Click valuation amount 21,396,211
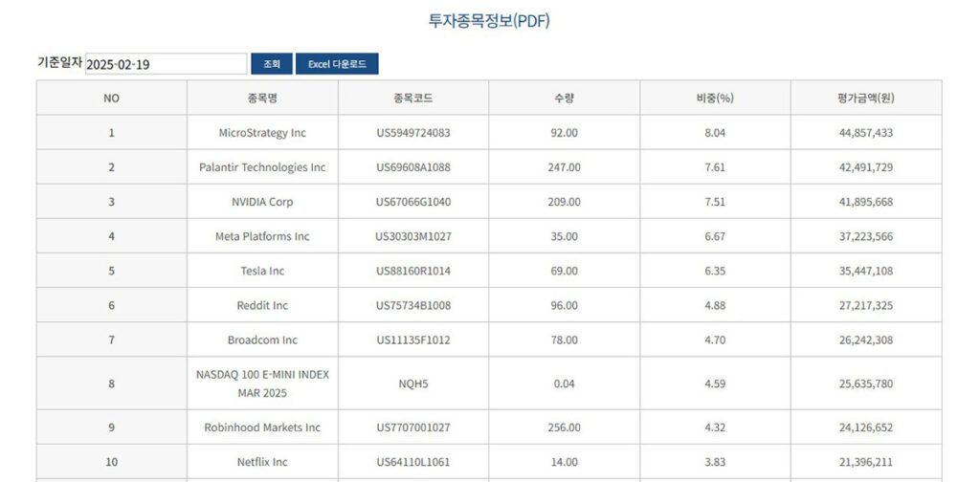The image size is (980, 482). click(866, 463)
